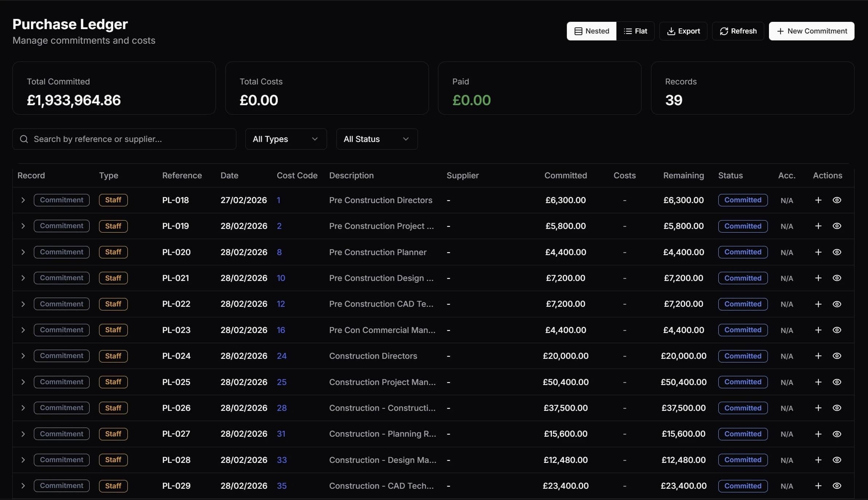Expand the PL-020 commitment row
Screen dimensions: 868x500
click(x=23, y=252)
